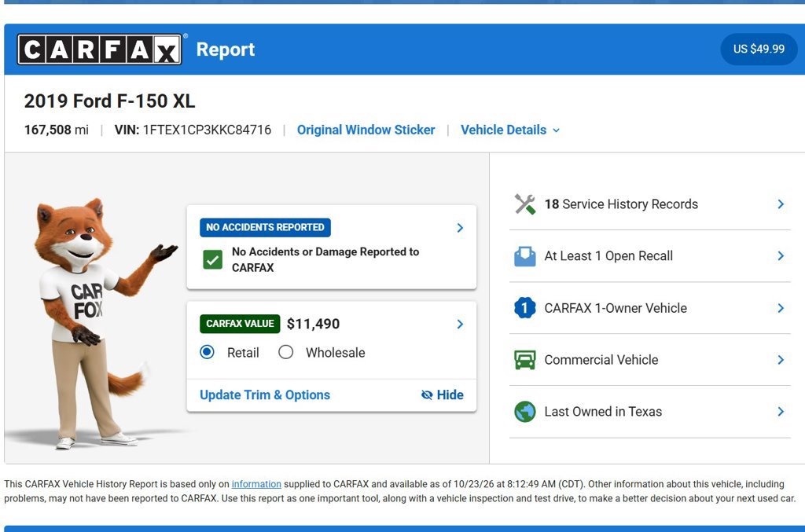Click the VIN number 1FTEX1CP3KKC84716
805x532 pixels.
click(207, 130)
